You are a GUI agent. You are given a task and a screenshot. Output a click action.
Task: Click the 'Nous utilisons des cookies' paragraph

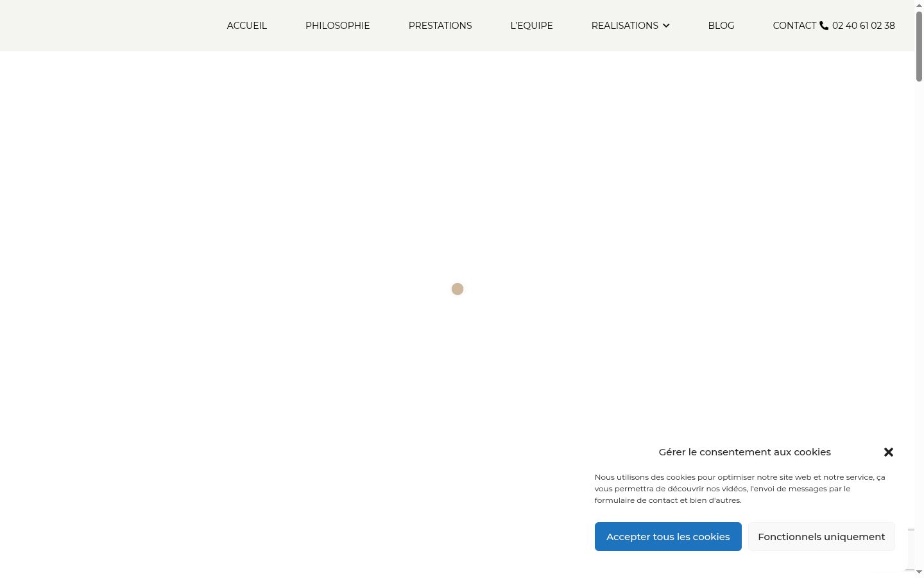tap(740, 489)
